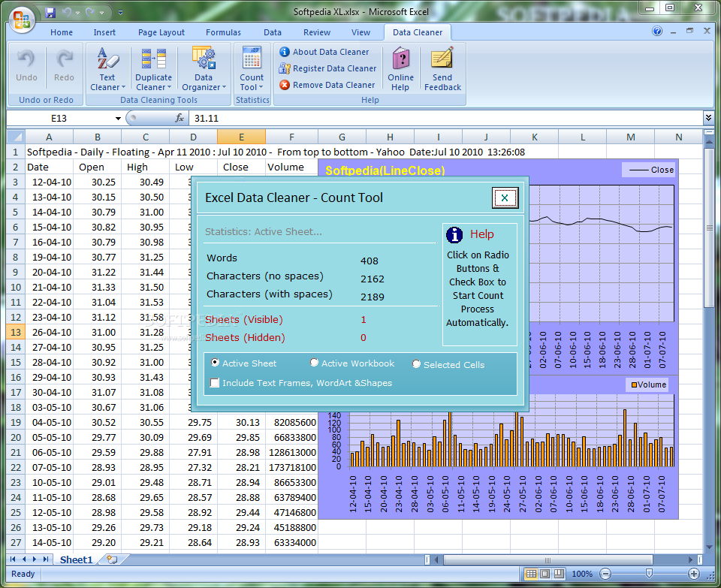Click chart title Softpedia(LineClose)
Viewport: 721px width, 588px height.
pos(385,170)
